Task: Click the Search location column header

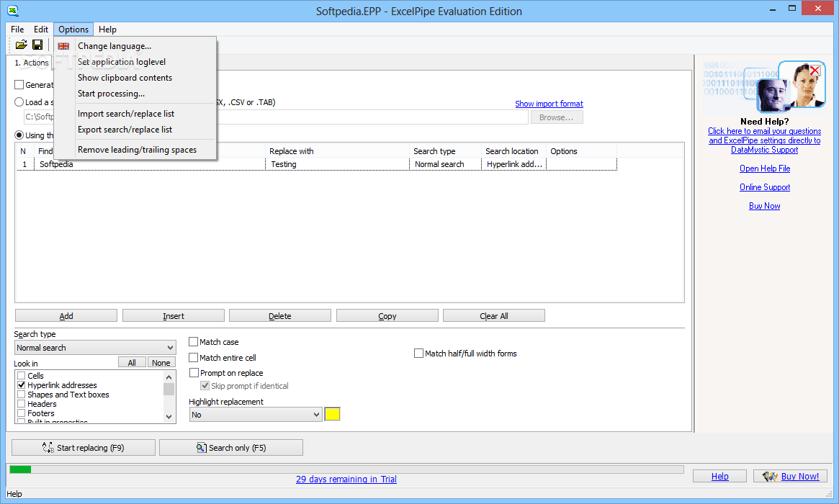Action: tap(512, 151)
